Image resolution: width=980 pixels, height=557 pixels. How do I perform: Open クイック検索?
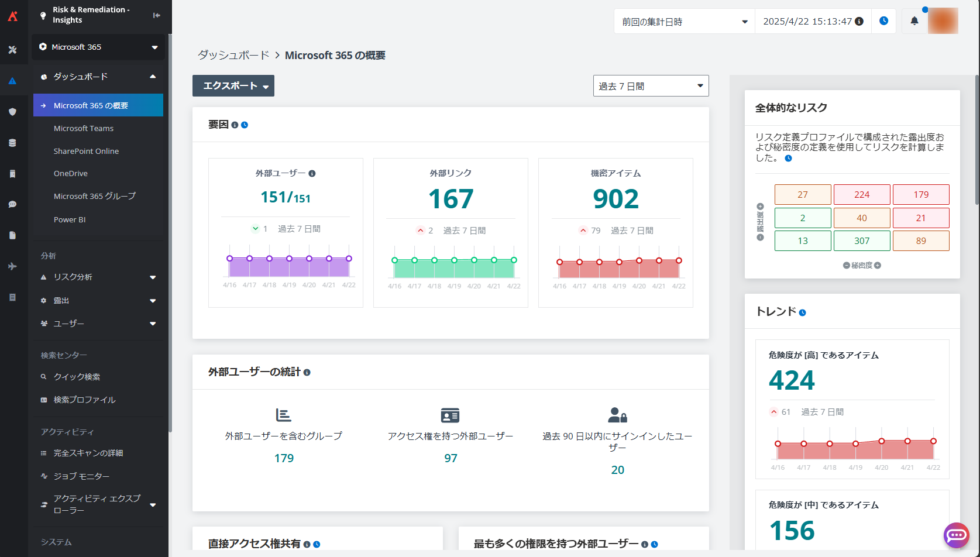click(x=77, y=377)
